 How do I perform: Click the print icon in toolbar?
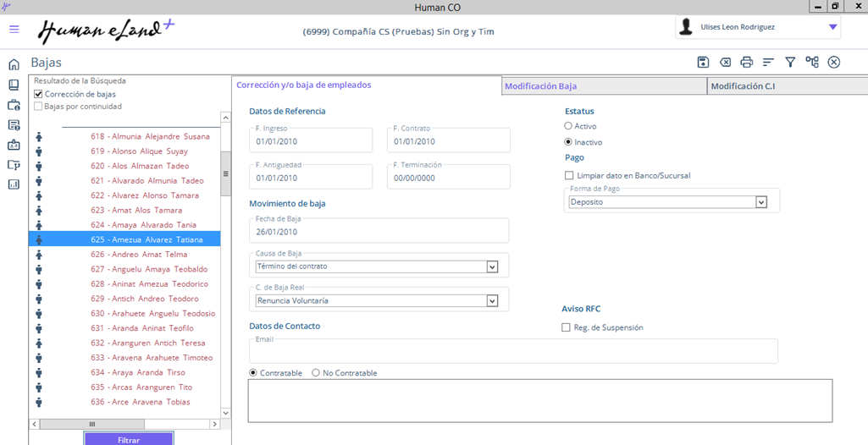[746, 62]
